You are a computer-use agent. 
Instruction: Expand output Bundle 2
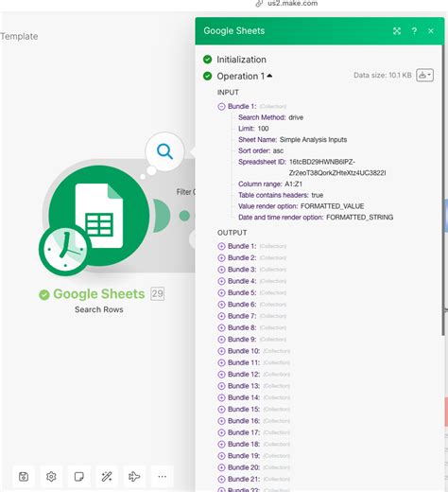[x=221, y=257]
